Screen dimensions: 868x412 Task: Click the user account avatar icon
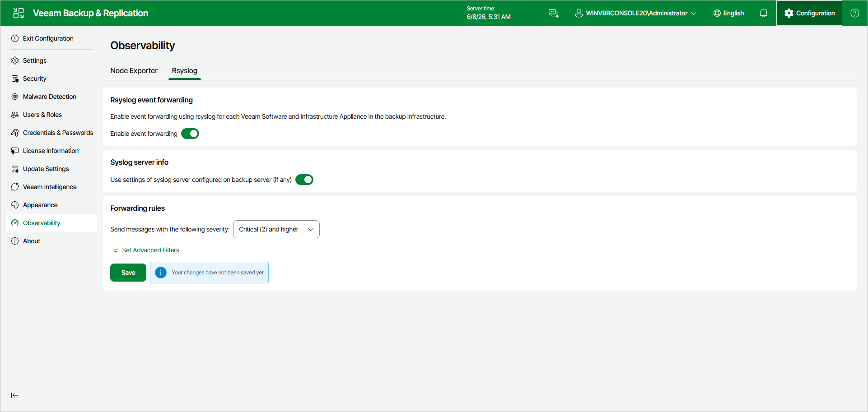[579, 13]
